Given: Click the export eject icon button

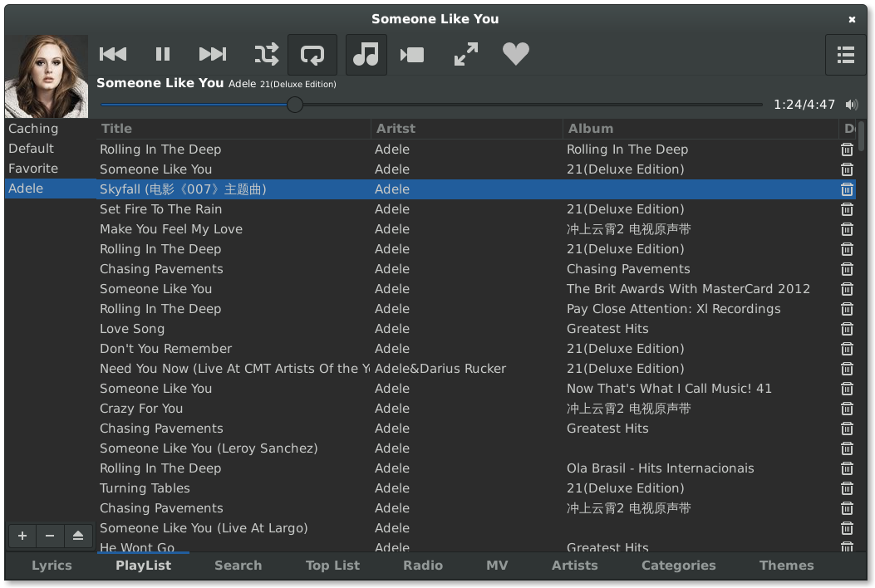Looking at the screenshot, I should [x=78, y=536].
